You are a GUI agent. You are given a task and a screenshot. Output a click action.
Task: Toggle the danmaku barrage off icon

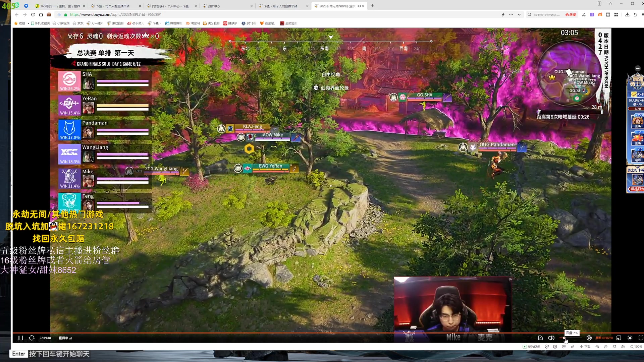coord(589,338)
